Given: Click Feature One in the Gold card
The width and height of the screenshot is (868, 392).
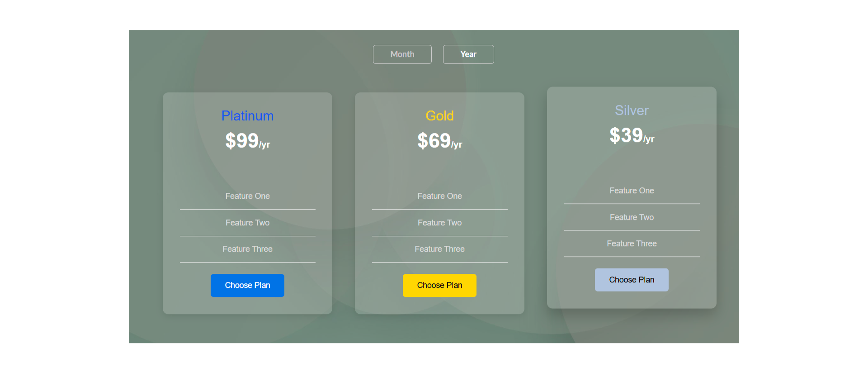Looking at the screenshot, I should 439,196.
